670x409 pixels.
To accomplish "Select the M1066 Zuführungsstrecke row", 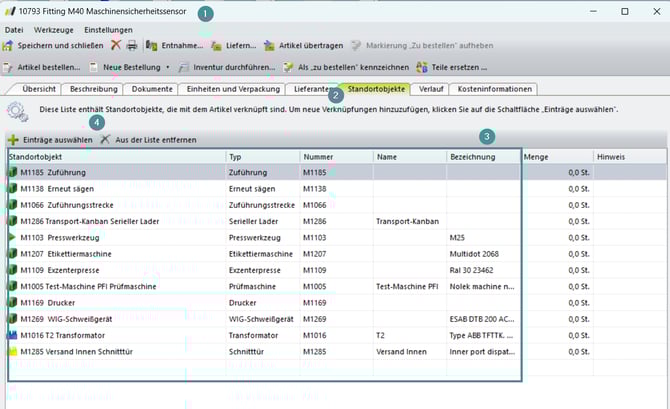I will 337,205.
